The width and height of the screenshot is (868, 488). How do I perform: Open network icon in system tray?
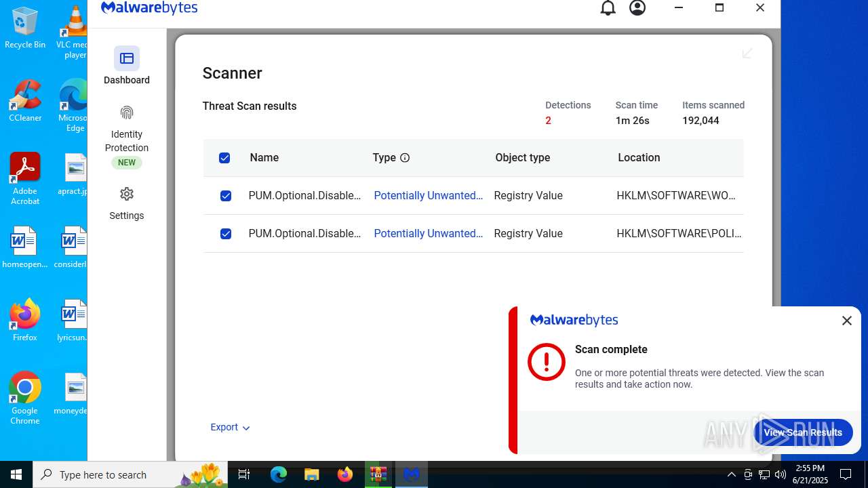click(764, 474)
